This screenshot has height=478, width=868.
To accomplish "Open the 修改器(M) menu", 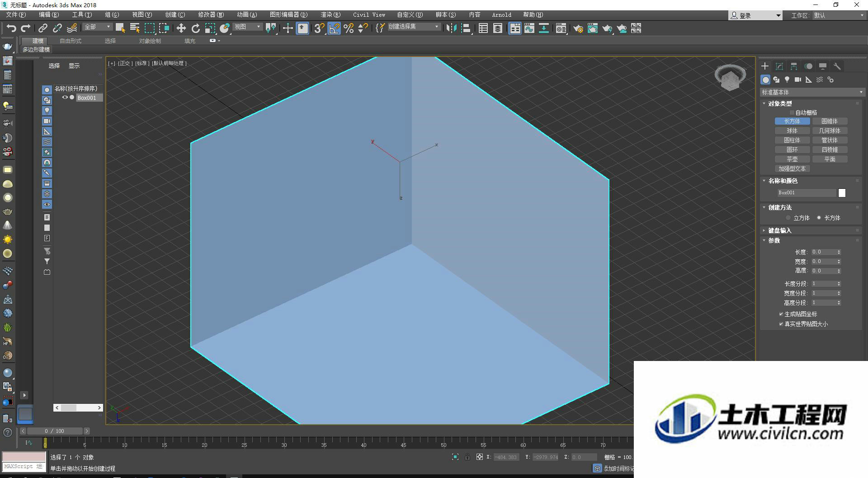I will 211,15.
